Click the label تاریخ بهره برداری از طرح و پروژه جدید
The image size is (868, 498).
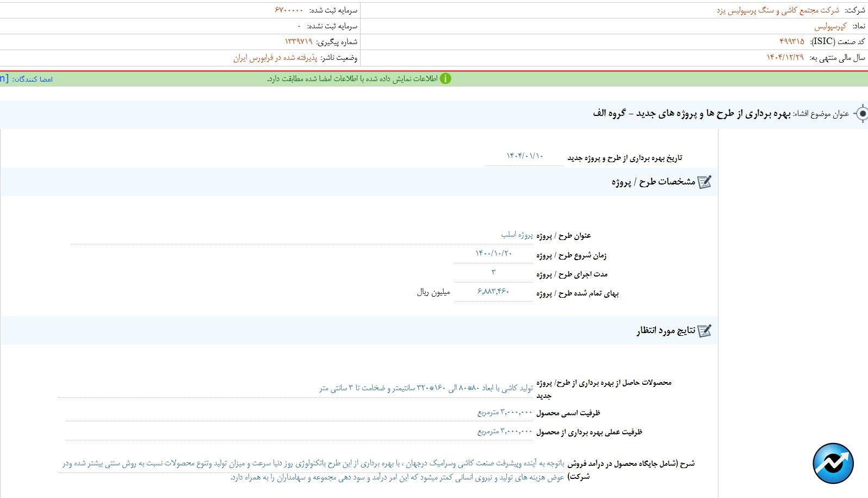click(624, 158)
